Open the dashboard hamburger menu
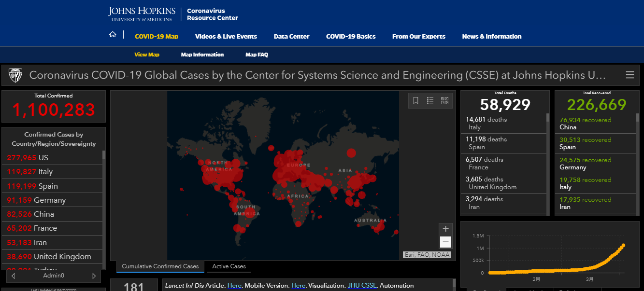The width and height of the screenshot is (644, 291). (630, 75)
